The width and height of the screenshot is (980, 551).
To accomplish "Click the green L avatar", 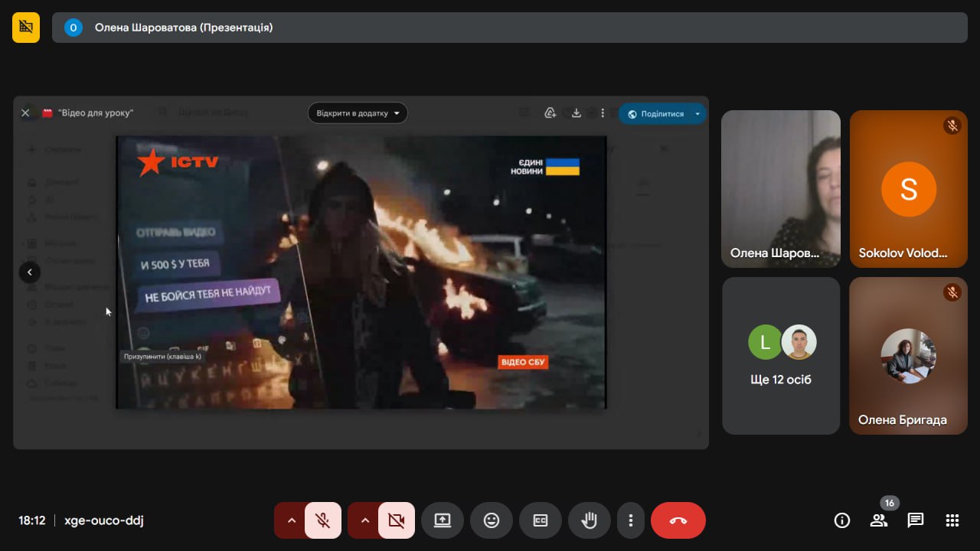I will (765, 342).
